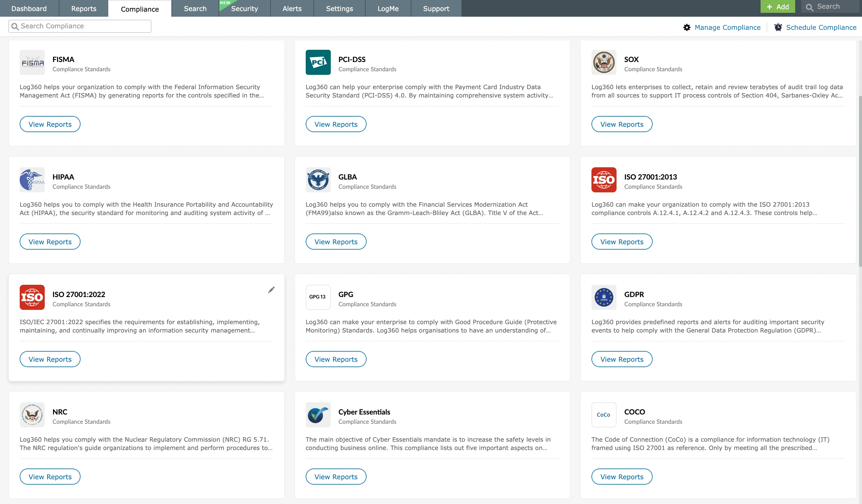862x504 pixels.
Task: Click the SOX seal icon
Action: [604, 62]
